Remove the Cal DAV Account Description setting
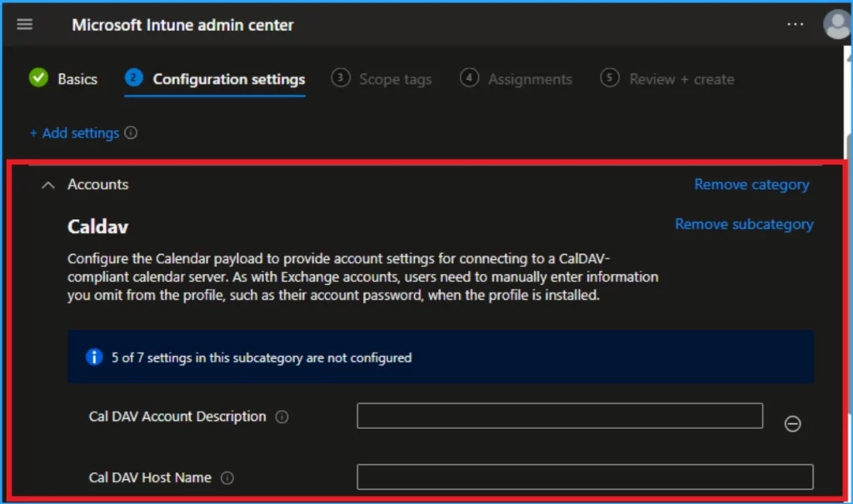 pos(792,423)
